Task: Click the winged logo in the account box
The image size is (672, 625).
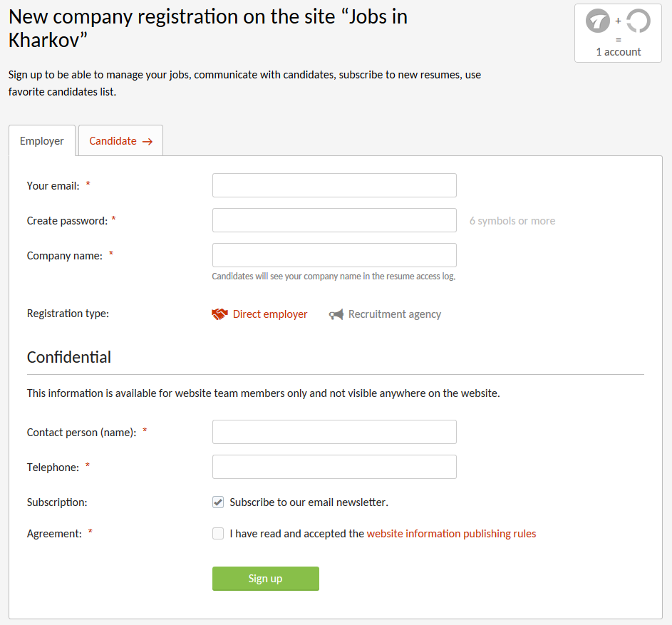Action: coord(598,21)
